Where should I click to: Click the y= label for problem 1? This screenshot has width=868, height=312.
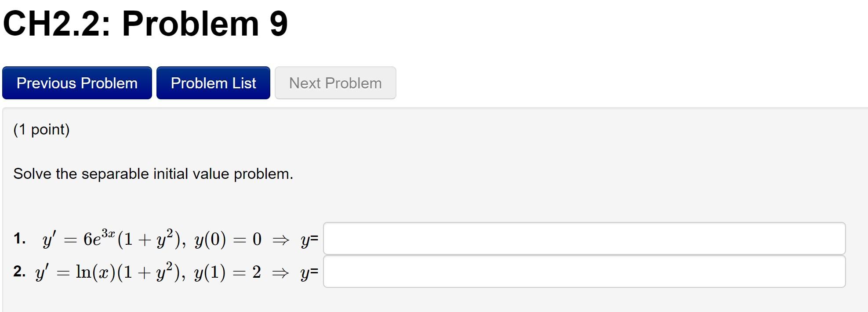[x=309, y=240]
